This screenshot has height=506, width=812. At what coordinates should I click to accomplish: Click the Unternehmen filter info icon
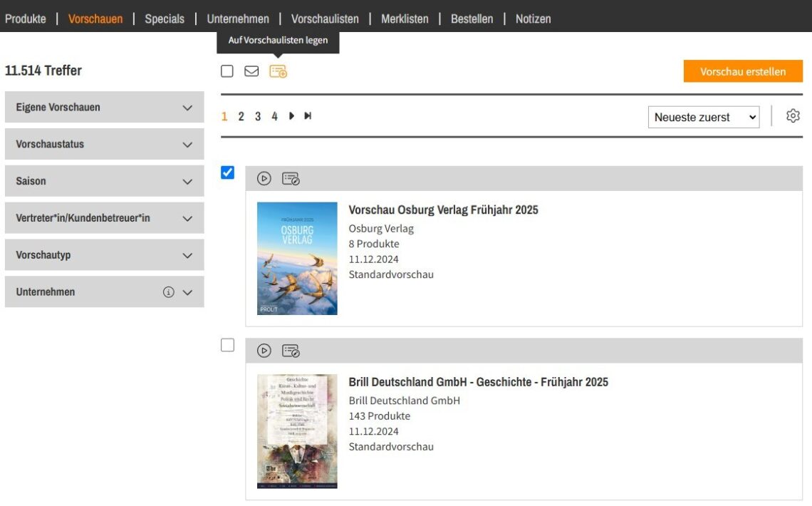[169, 292]
